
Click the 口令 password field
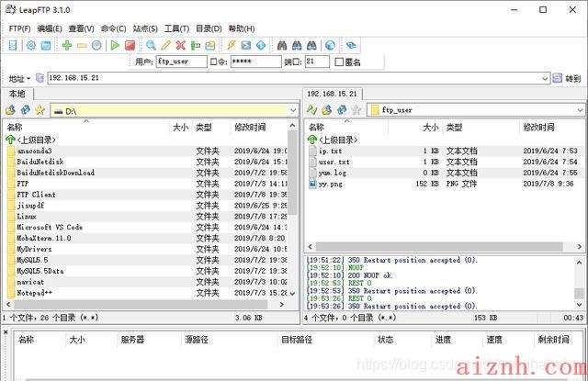point(255,62)
